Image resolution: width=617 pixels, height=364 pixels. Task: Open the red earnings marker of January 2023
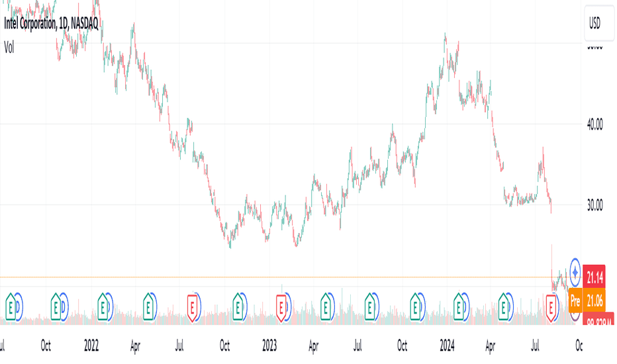tap(281, 307)
